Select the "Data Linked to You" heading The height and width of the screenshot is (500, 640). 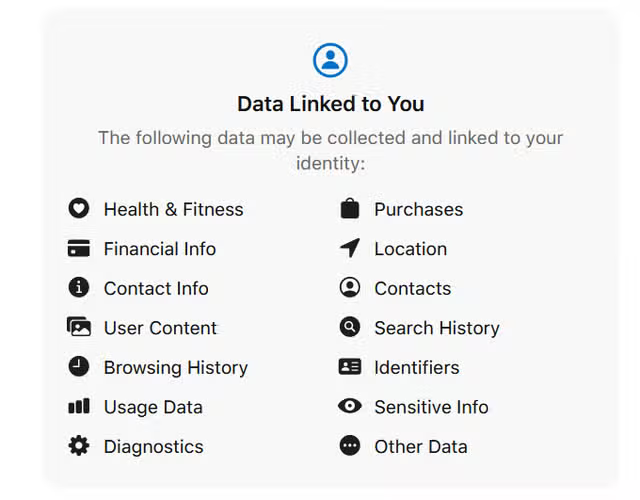point(330,104)
